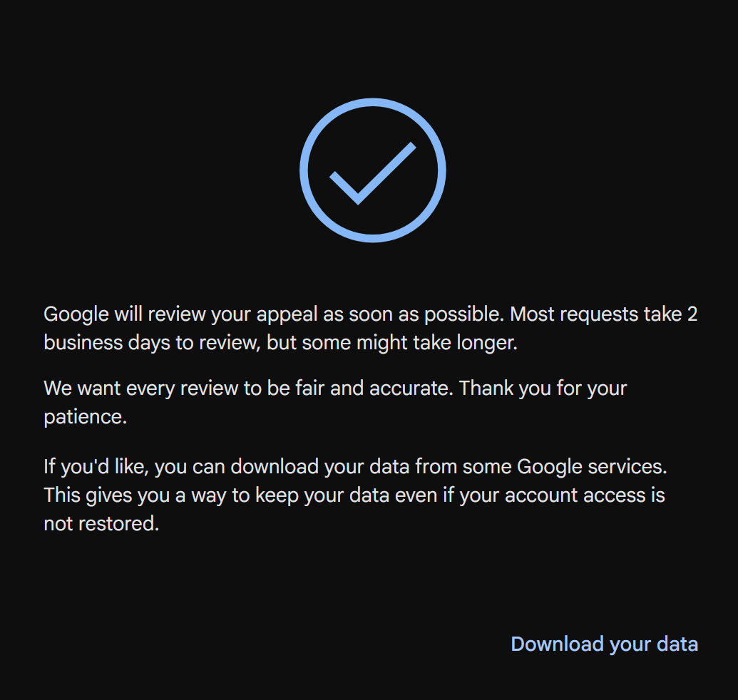This screenshot has height=700, width=738.
Task: Click the word data in the bottom link
Action: (677, 644)
